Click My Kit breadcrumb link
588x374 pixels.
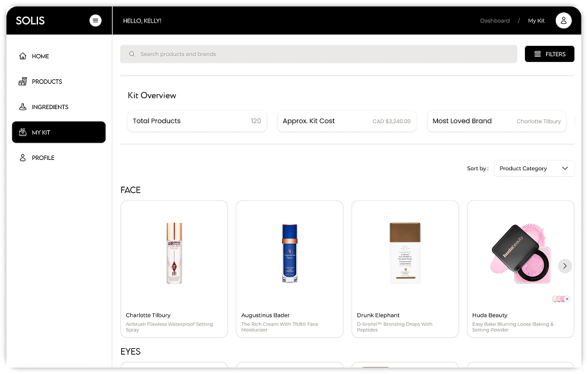coord(536,21)
